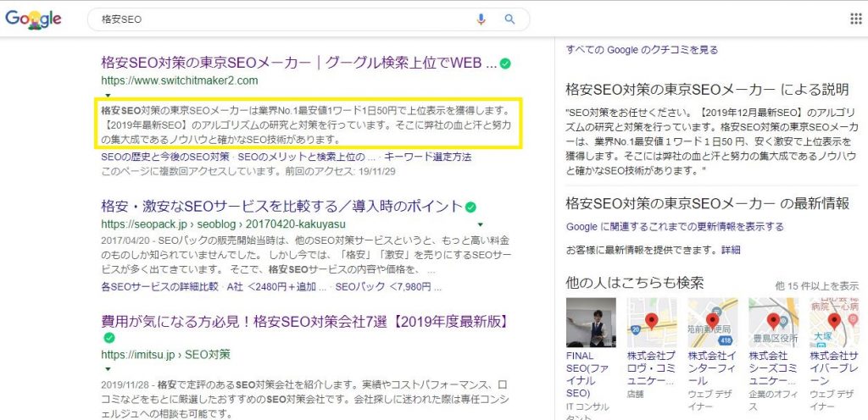The image size is (868, 420).
Task: Open FINAL SEO photo thumbnail
Action: [x=591, y=322]
